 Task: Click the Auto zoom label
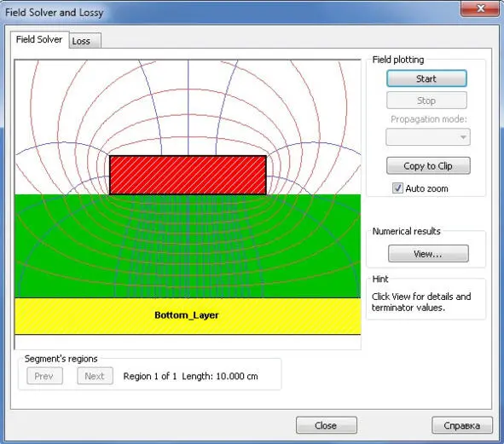click(426, 188)
